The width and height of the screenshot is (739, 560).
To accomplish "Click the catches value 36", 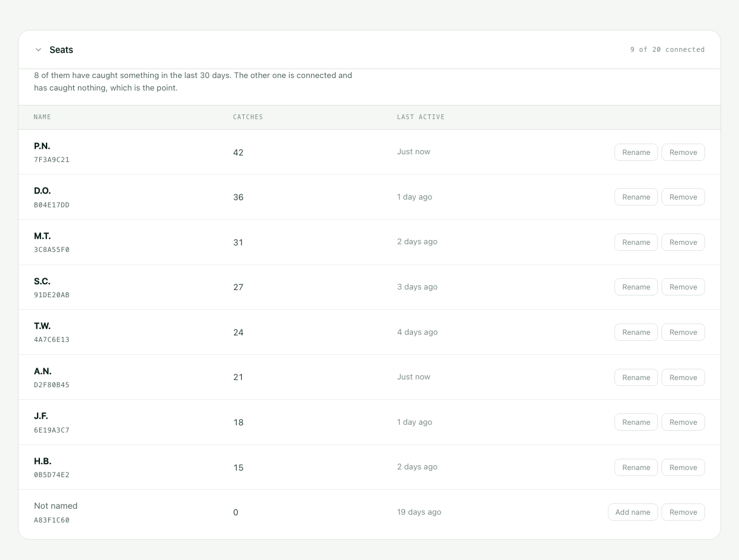I will click(238, 197).
